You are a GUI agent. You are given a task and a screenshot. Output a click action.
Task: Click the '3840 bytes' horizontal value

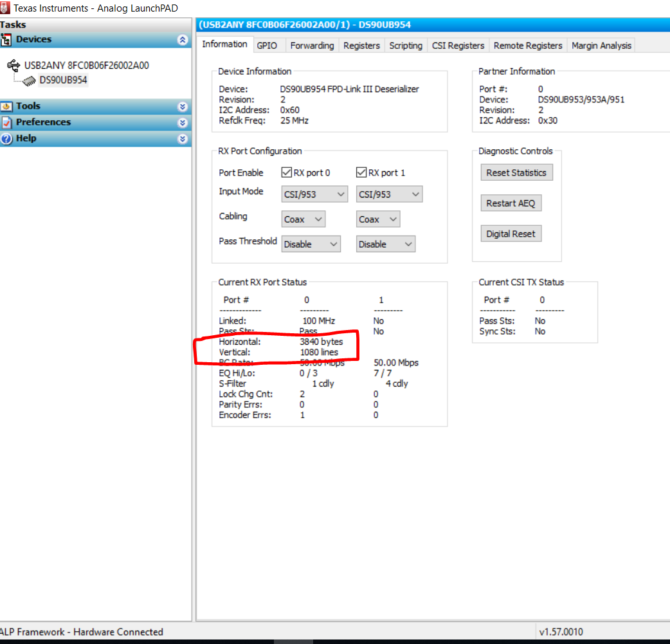321,342
